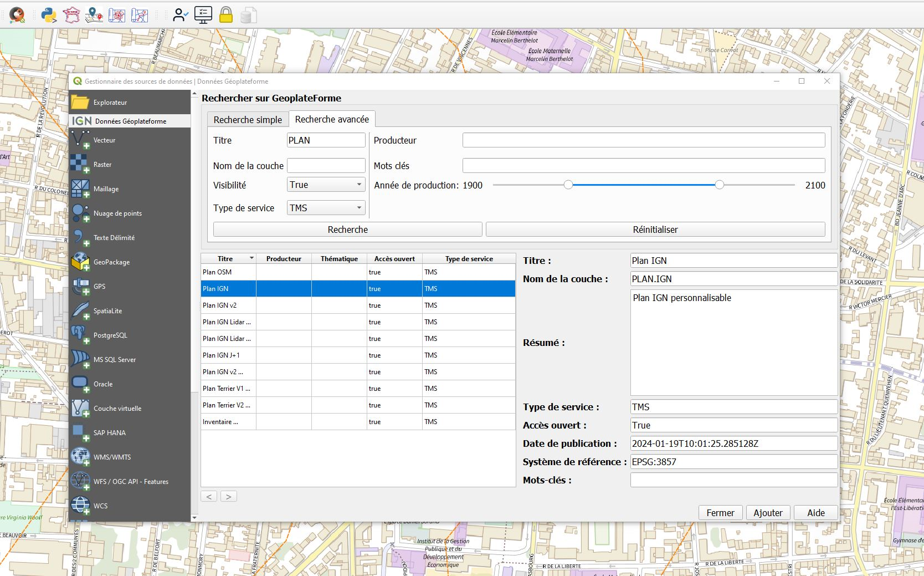Open the Raster source panel
Image resolution: width=924 pixels, height=576 pixels.
click(102, 165)
